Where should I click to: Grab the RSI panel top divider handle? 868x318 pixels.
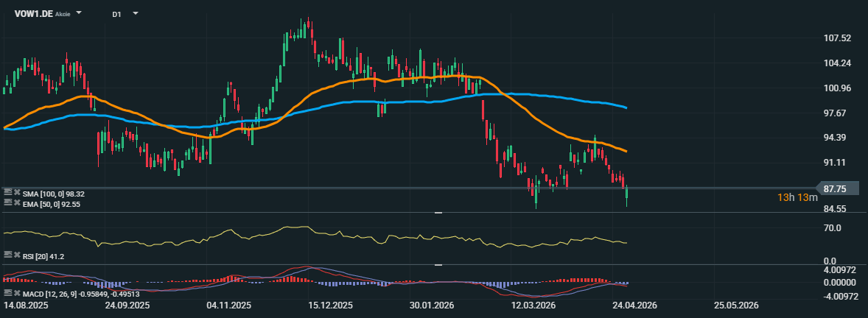click(x=438, y=212)
